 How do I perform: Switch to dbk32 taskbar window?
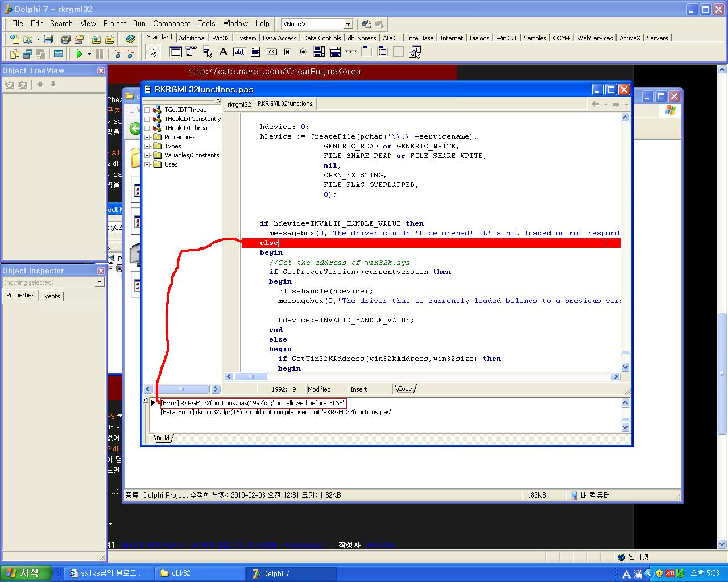pos(199,573)
